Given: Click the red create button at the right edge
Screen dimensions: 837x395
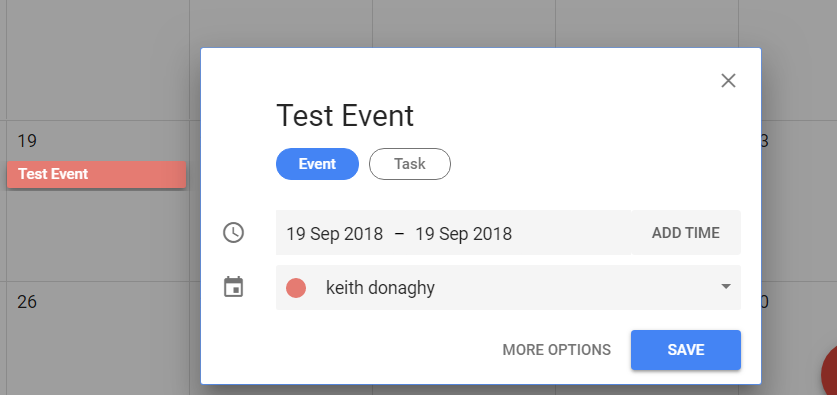Looking at the screenshot, I should 829,374.
